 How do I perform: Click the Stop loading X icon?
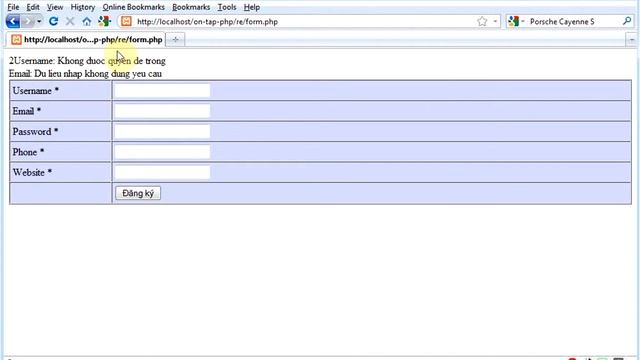(70, 21)
